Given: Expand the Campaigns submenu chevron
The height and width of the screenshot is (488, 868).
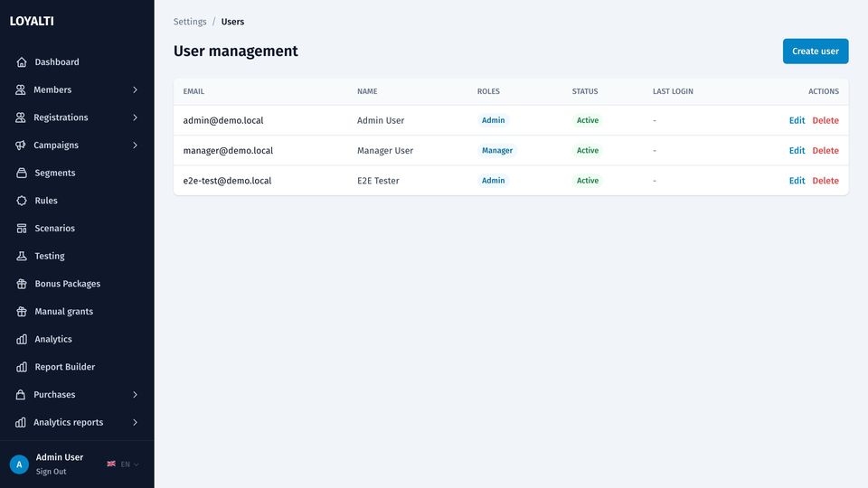Looking at the screenshot, I should click(x=135, y=145).
